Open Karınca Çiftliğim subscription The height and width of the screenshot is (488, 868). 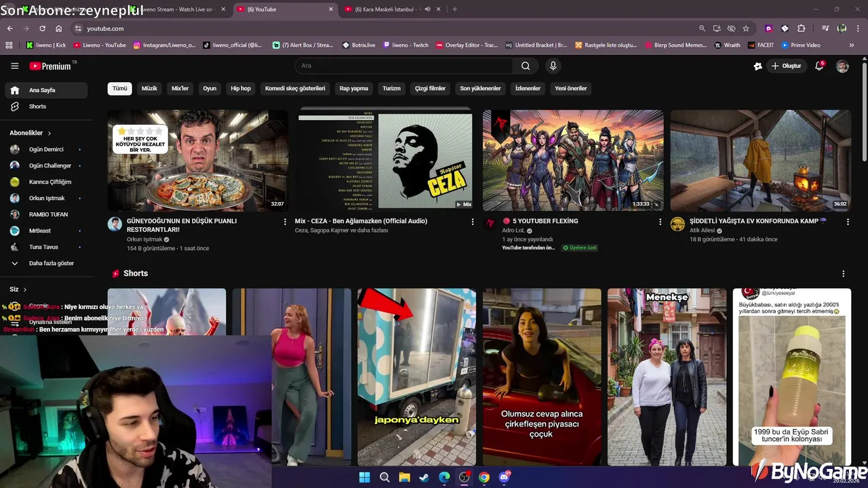[x=46, y=182]
